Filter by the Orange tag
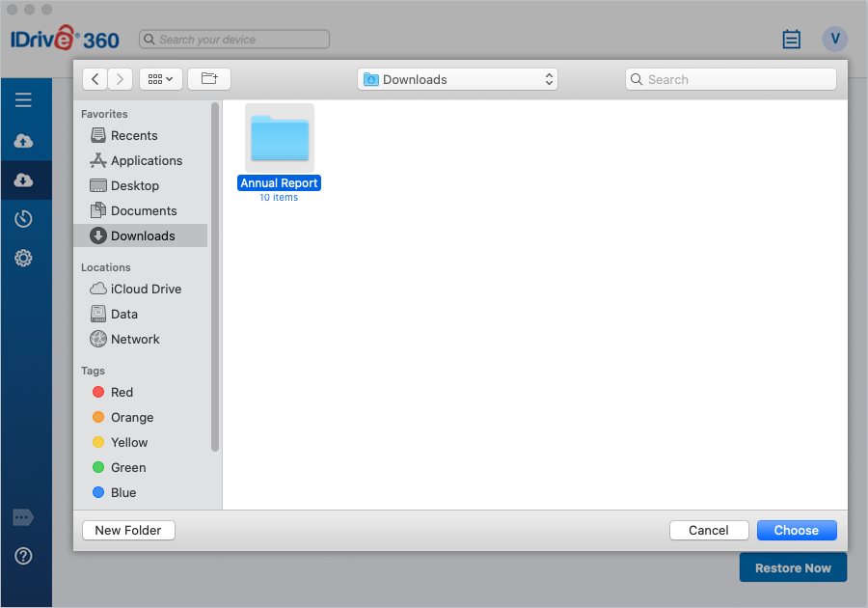 pos(141,418)
